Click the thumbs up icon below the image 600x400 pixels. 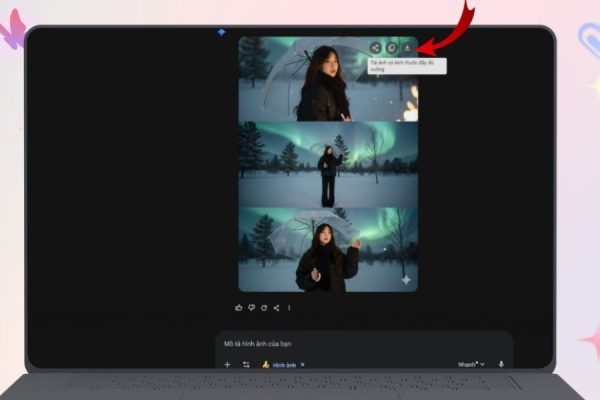point(239,307)
